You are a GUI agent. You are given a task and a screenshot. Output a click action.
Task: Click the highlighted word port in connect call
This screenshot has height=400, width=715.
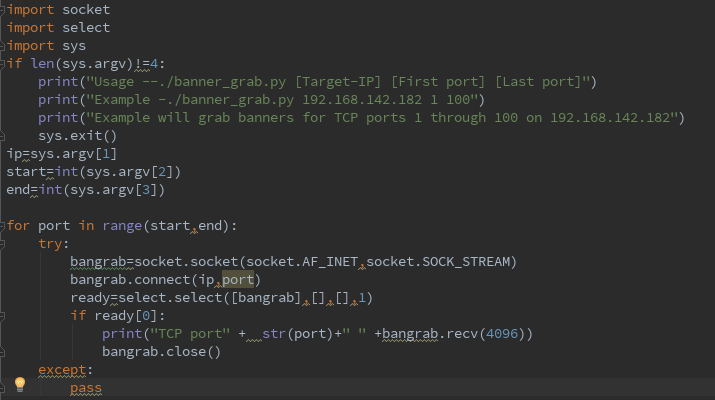point(239,280)
